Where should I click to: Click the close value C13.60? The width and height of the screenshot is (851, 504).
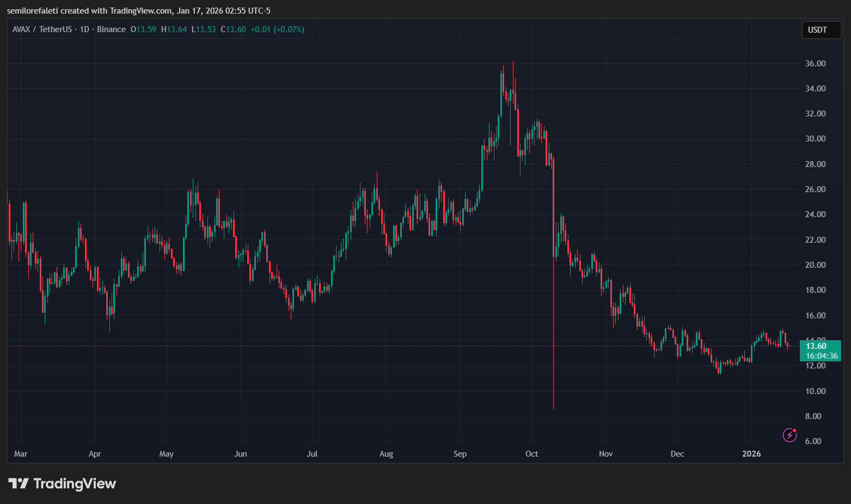coord(233,29)
